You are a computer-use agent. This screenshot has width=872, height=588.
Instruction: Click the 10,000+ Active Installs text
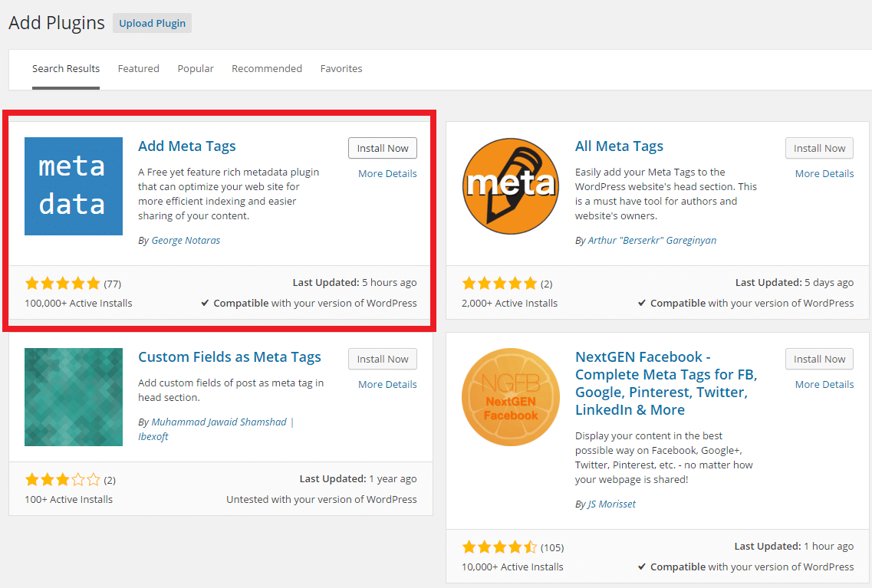(512, 567)
